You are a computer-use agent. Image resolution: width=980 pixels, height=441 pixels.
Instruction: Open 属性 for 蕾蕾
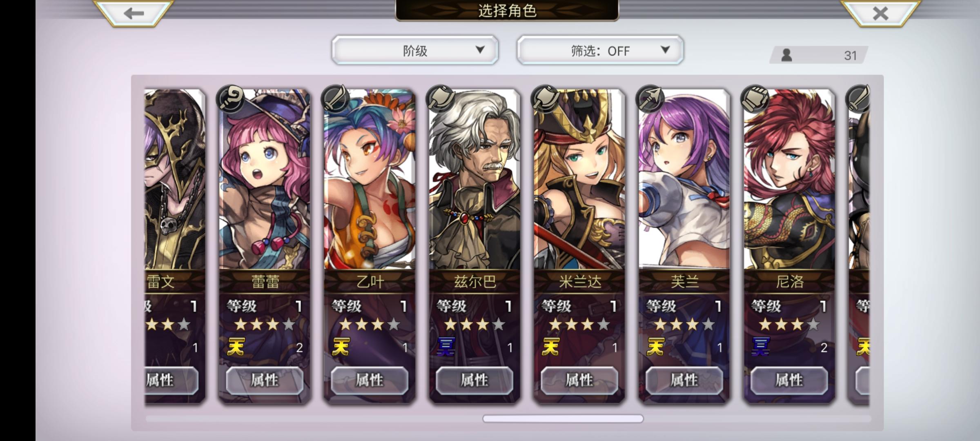pos(265,380)
